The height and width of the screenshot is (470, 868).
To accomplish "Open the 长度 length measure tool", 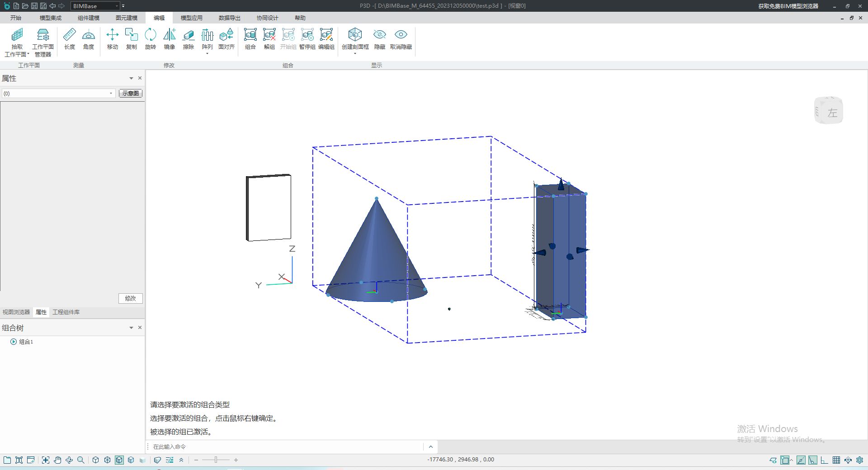I will point(69,39).
